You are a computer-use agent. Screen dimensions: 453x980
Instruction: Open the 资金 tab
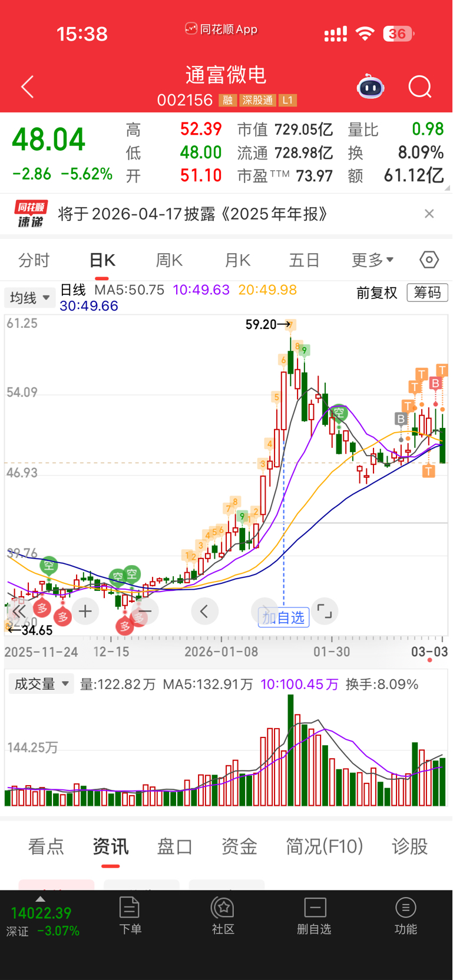[239, 846]
